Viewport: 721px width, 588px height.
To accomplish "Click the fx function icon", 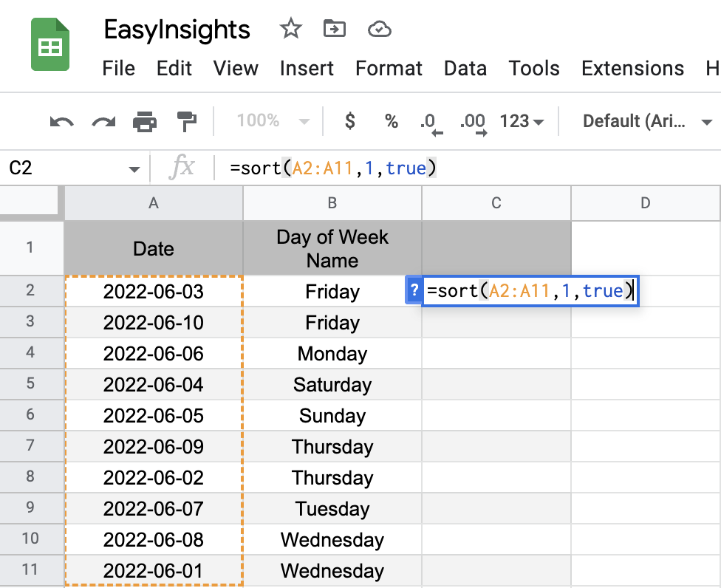I will pyautogui.click(x=182, y=167).
